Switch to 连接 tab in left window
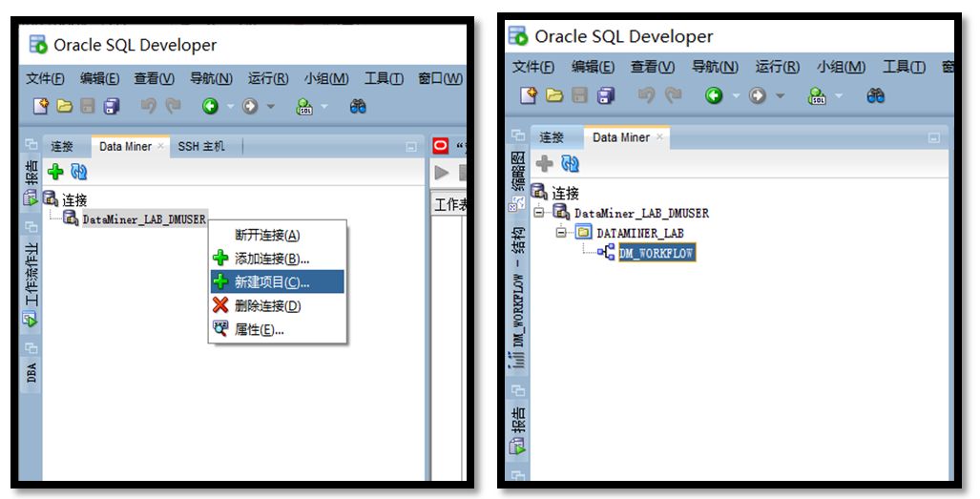 [x=62, y=147]
